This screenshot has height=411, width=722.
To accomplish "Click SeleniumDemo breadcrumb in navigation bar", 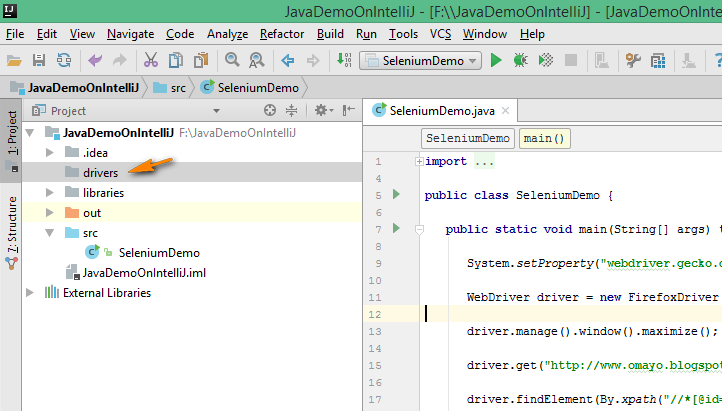I will click(x=250, y=87).
